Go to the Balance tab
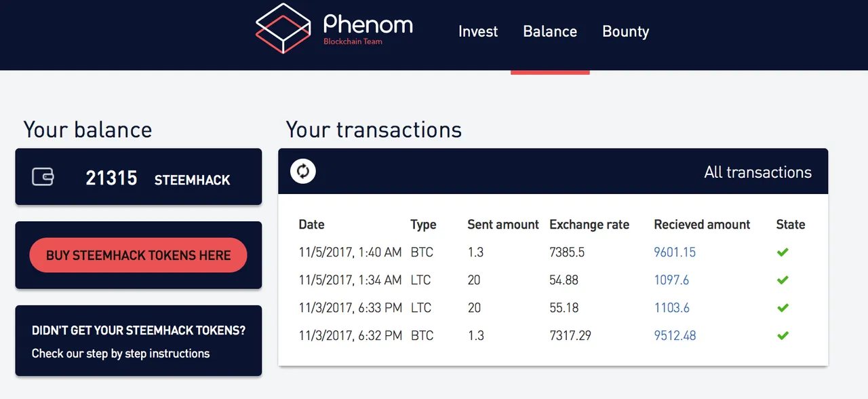 [x=550, y=31]
